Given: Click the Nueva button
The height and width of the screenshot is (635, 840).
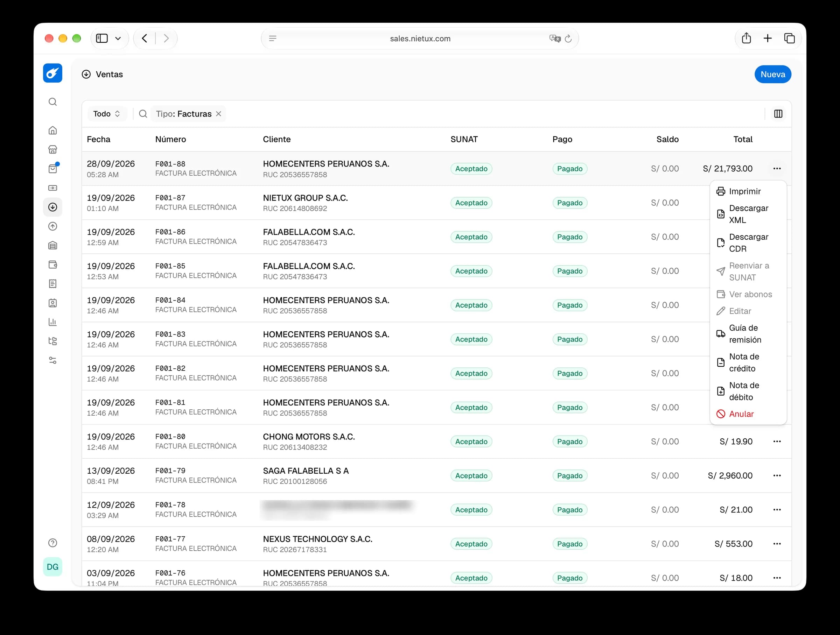Looking at the screenshot, I should 773,75.
